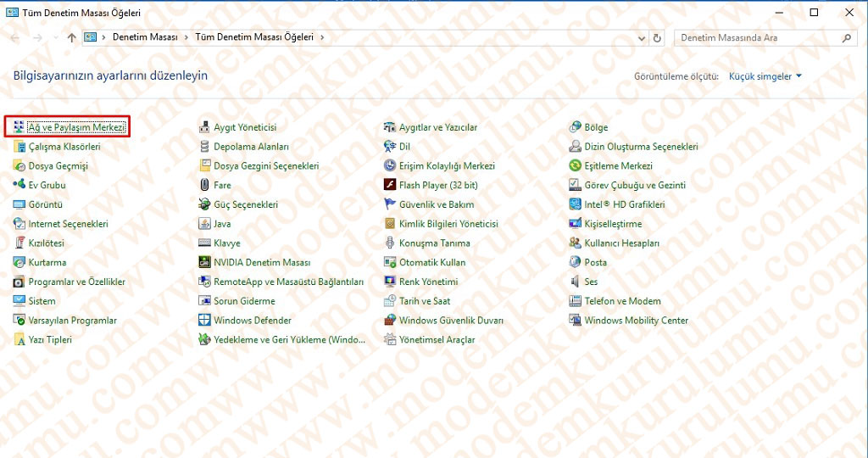Click Intel HD Grafikleri icon
Screen dimensions: 868x458
click(x=576, y=204)
